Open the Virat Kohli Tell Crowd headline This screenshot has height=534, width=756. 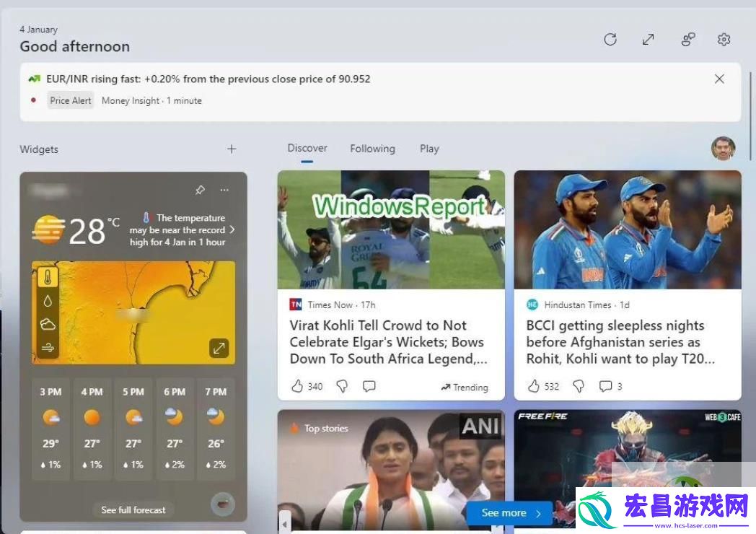tap(389, 342)
